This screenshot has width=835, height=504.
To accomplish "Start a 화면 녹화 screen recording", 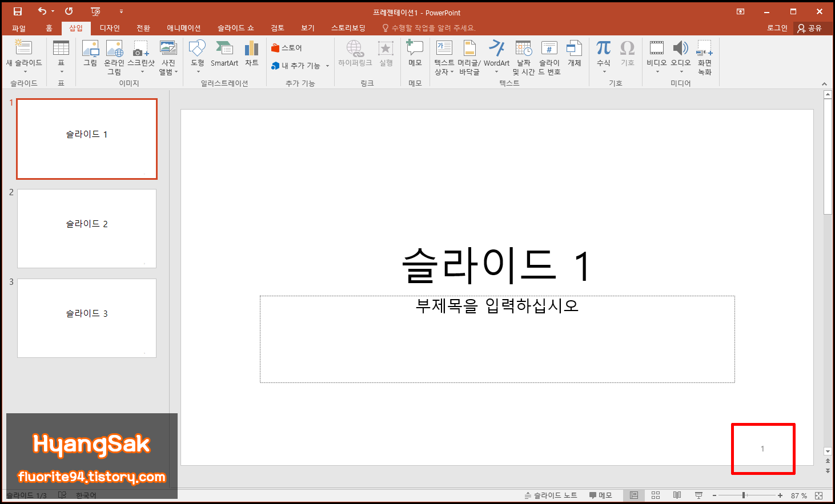I will (x=705, y=58).
